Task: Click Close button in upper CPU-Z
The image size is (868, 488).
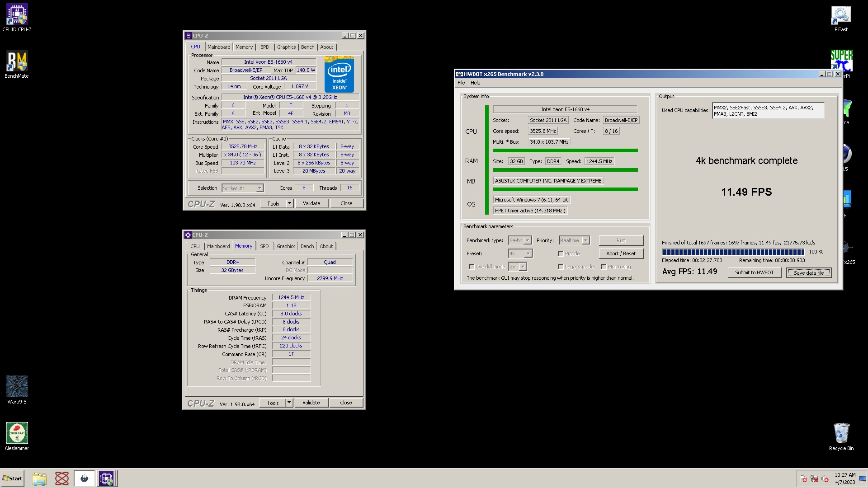Action: pyautogui.click(x=346, y=203)
